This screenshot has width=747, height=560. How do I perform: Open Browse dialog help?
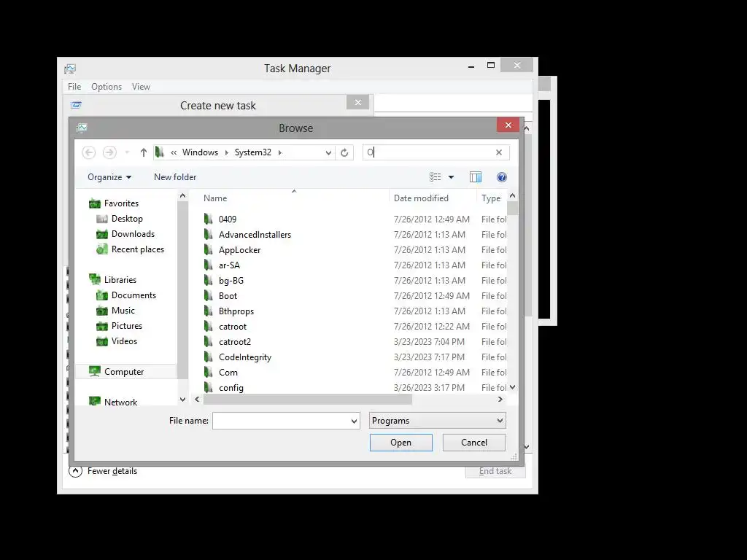click(502, 177)
